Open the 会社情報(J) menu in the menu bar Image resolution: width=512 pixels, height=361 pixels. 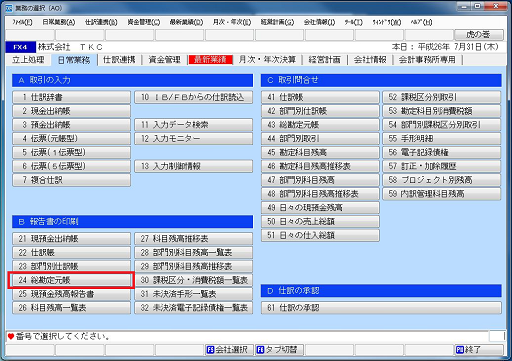[319, 22]
